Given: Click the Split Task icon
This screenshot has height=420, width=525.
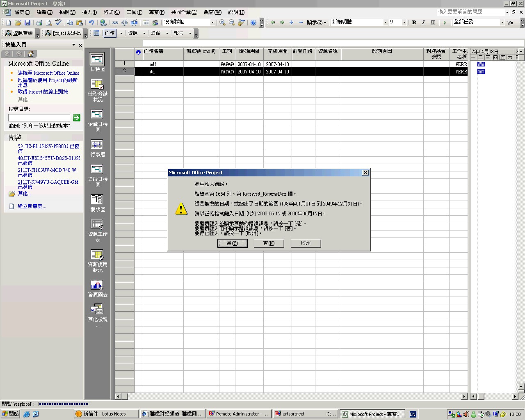Looking at the screenshot, I should click(x=134, y=23).
